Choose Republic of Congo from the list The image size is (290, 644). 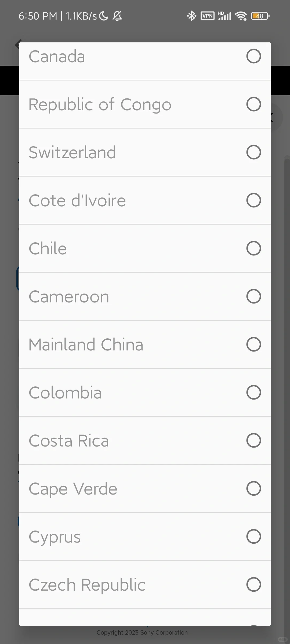pyautogui.click(x=100, y=104)
